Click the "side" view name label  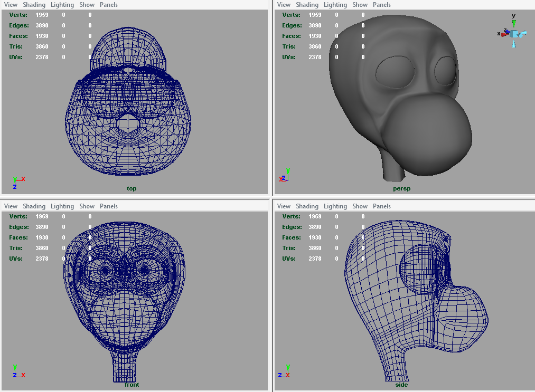401,385
